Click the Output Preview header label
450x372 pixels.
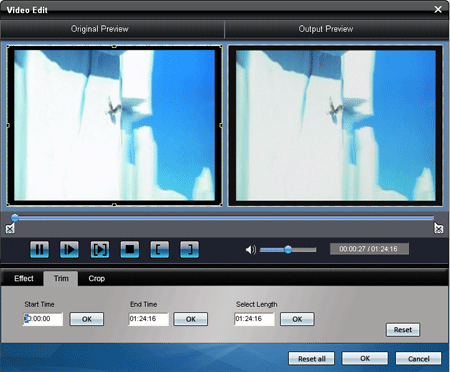(326, 29)
